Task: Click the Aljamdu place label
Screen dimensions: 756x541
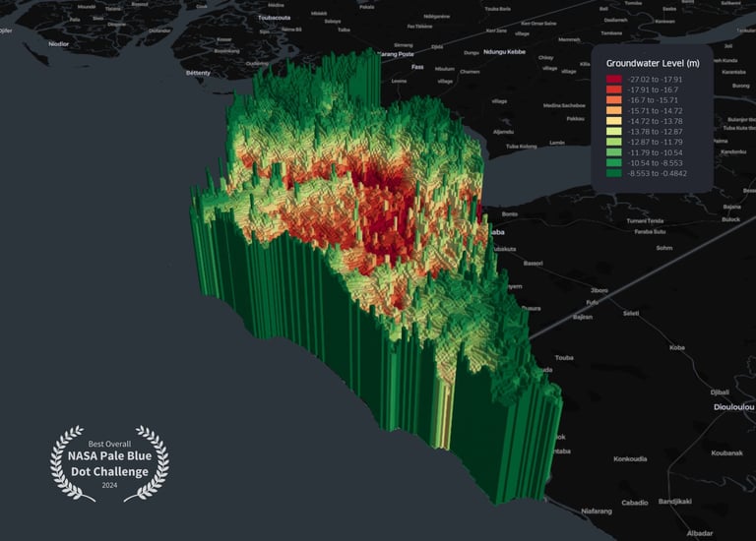Action: (503, 132)
